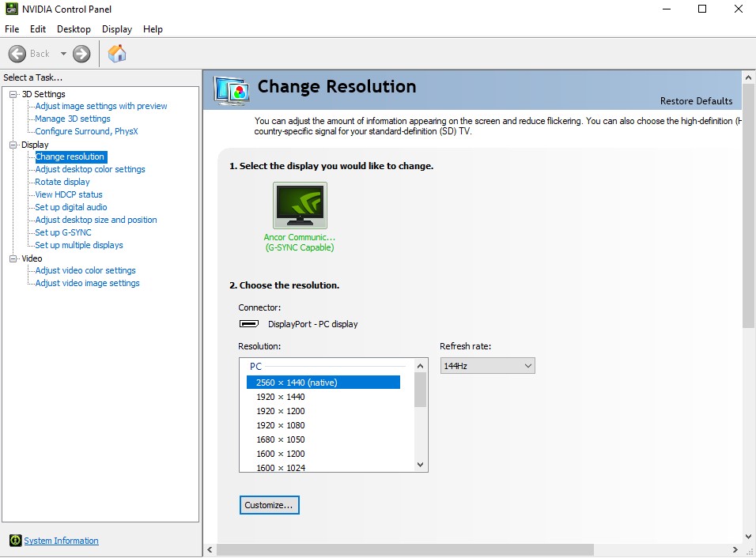Click Restore Defaults link

coord(696,100)
